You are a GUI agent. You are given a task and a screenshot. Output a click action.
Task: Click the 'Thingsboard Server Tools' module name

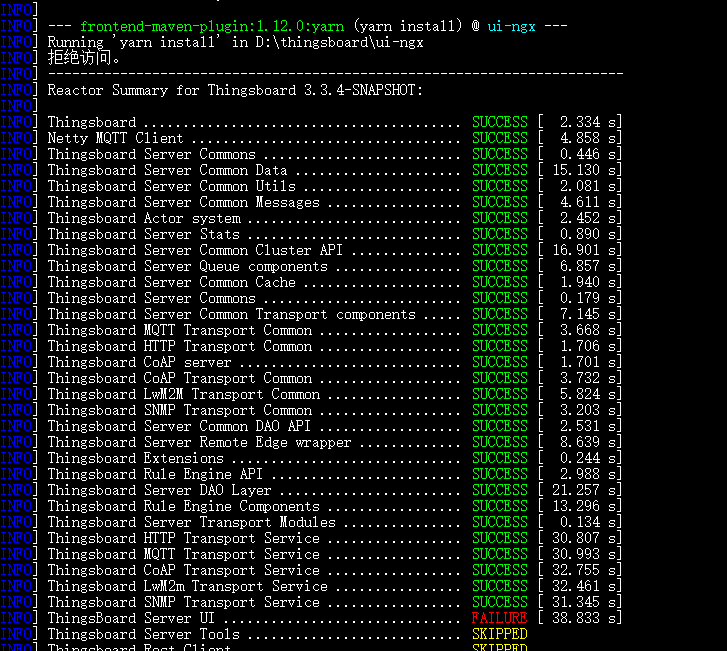[x=144, y=634]
